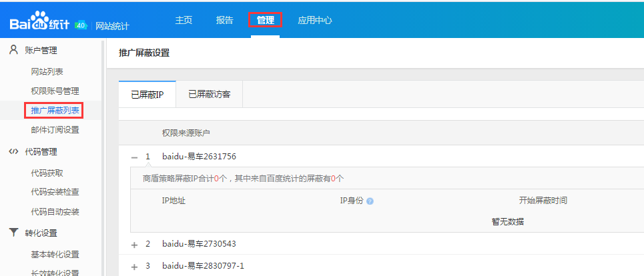Viewport: 644px width, 276px height.
Task: Go to 权限账号管理 in the sidebar
Action: 55,91
